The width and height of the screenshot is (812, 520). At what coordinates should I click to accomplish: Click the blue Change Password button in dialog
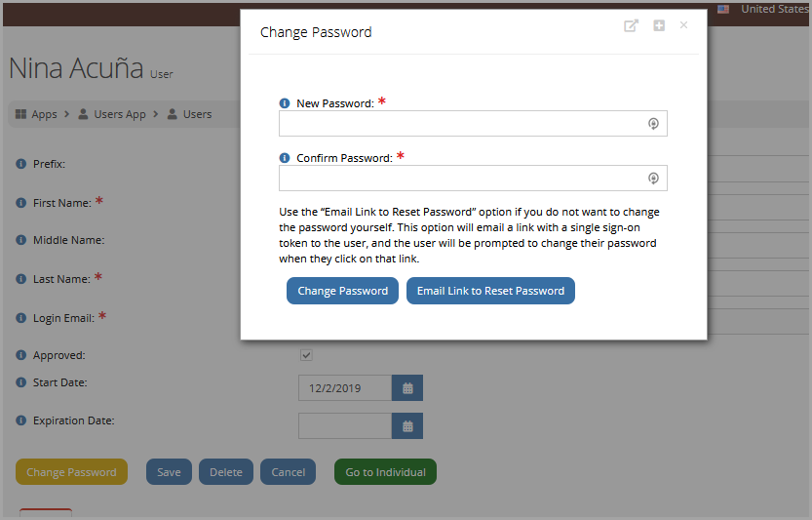click(342, 291)
